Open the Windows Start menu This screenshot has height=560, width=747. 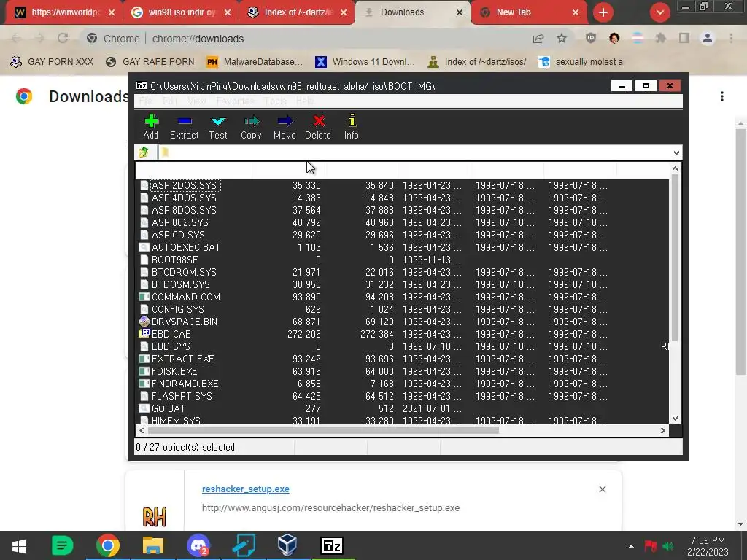click(19, 545)
